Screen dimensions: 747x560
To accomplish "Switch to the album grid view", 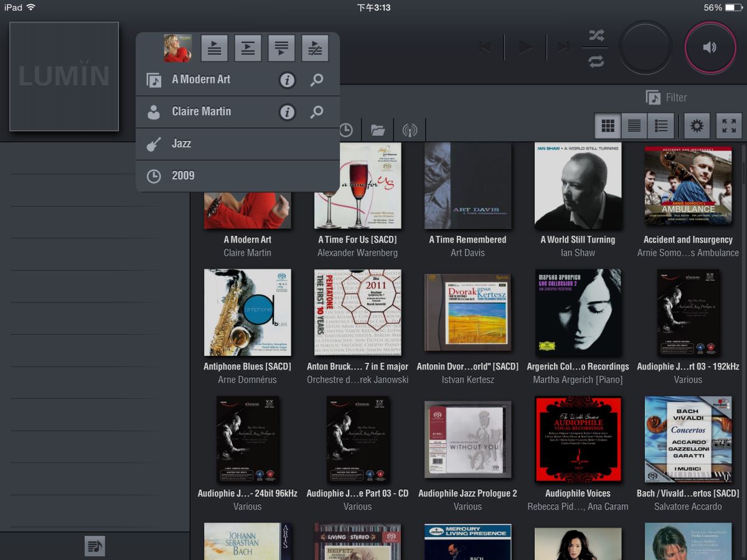I will pyautogui.click(x=608, y=126).
